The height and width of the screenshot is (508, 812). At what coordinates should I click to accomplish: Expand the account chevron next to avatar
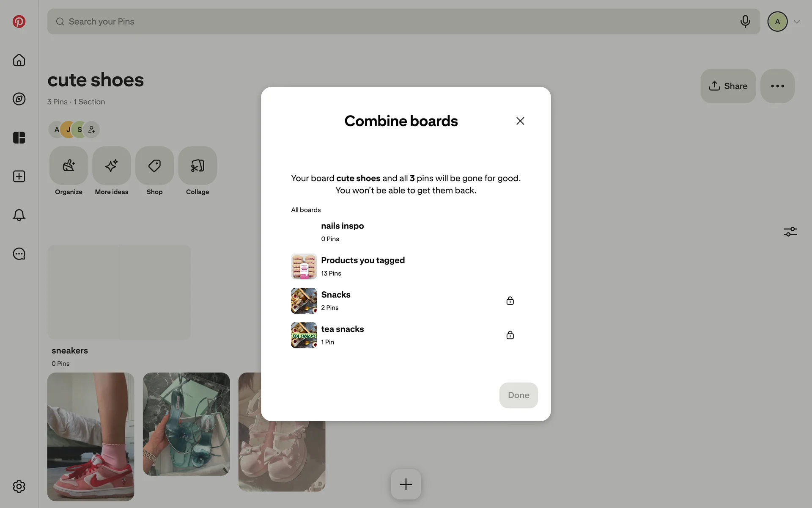(797, 22)
